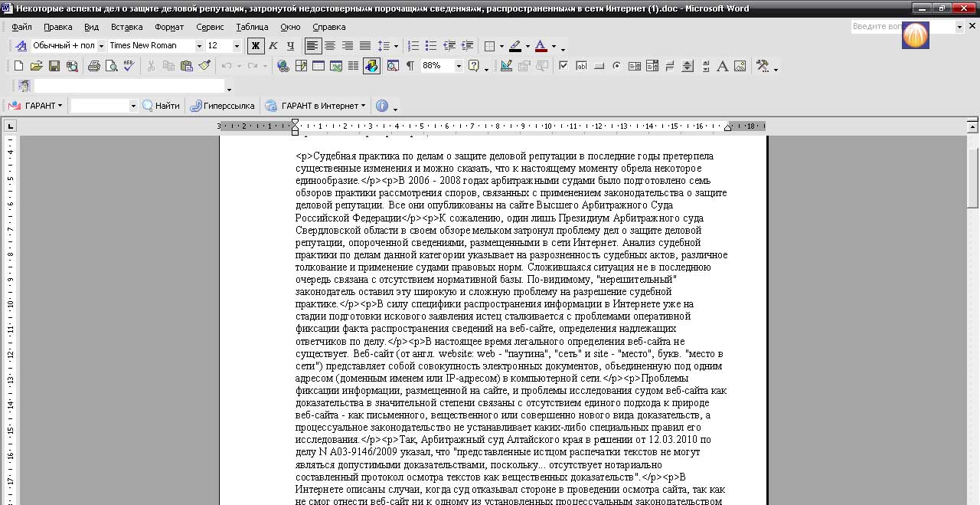
Task: Expand the highlight color dropdown arrow
Action: [528, 46]
